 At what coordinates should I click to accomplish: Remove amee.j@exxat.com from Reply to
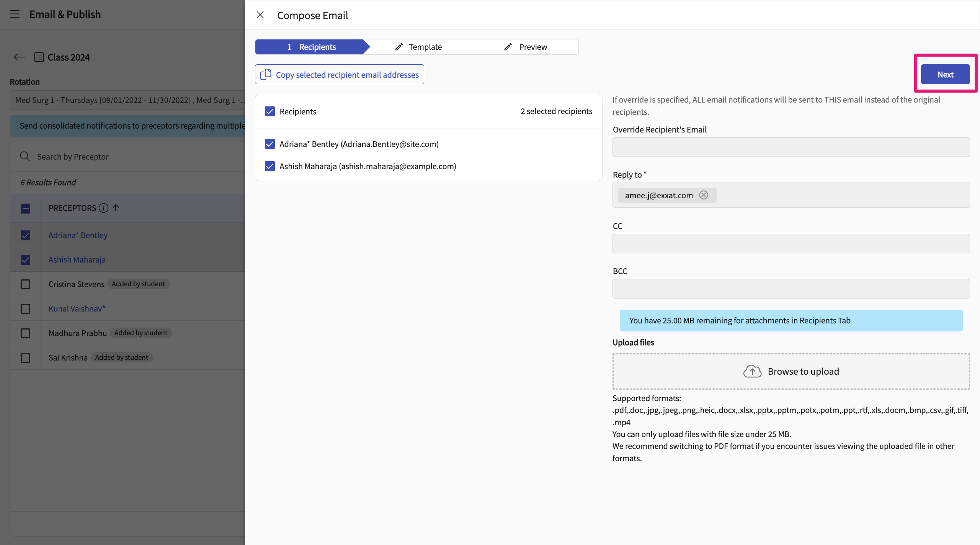pos(704,195)
